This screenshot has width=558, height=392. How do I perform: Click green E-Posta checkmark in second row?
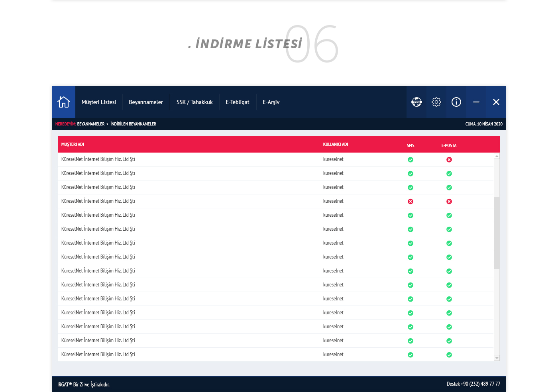[449, 174]
